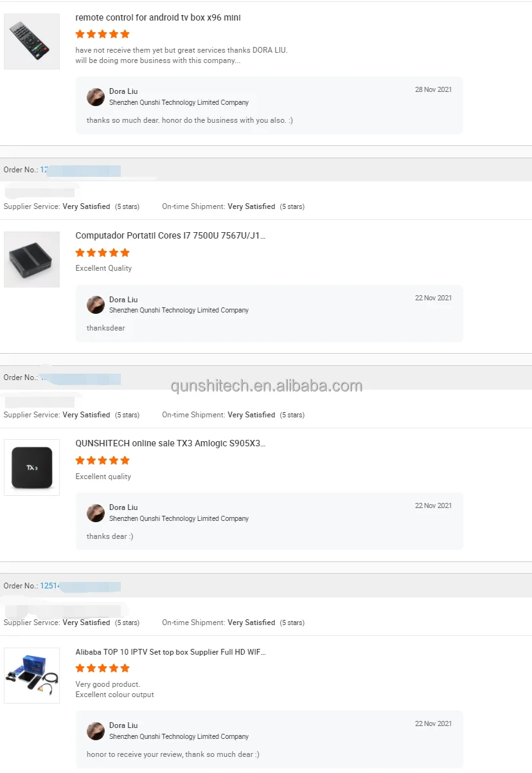The height and width of the screenshot is (773, 532).
Task: Click the order number starting with 1251
Action: [x=50, y=586]
